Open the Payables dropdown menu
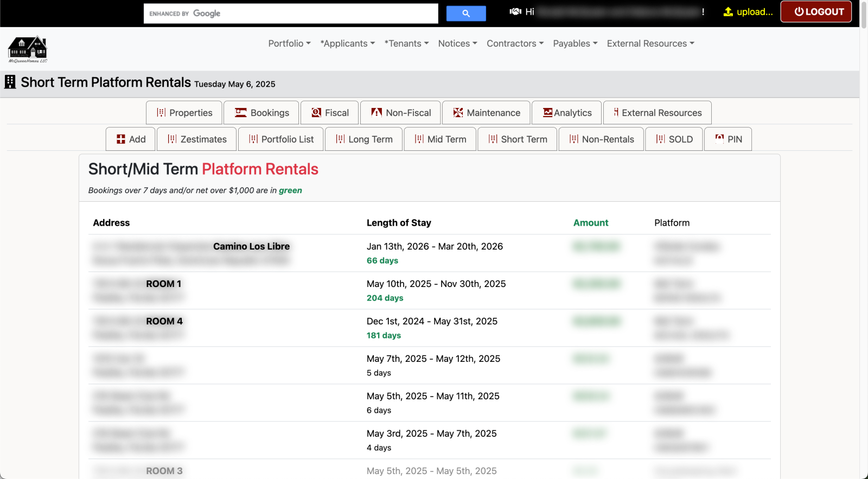Image resolution: width=868 pixels, height=479 pixels. 575,43
